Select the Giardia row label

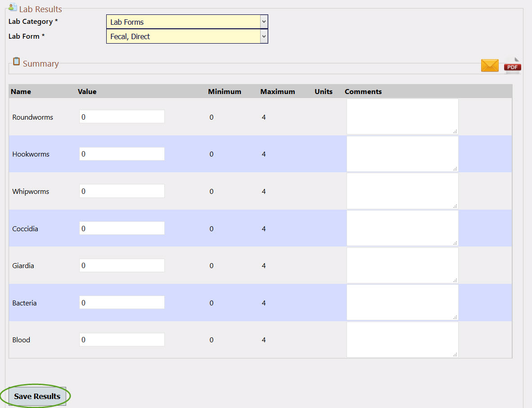point(23,265)
